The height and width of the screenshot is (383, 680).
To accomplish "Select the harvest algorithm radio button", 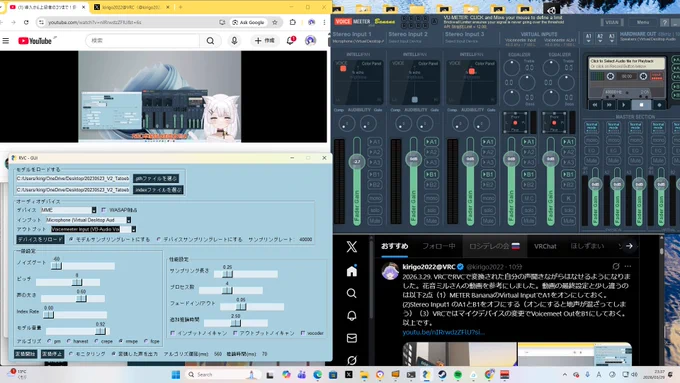I will click(x=69, y=341).
